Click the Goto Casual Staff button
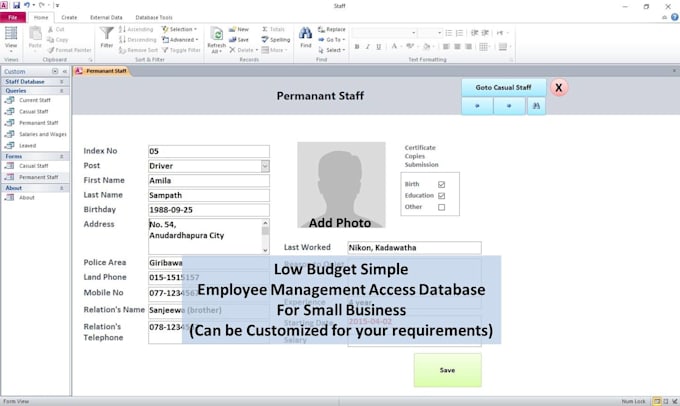680x406 pixels. tap(503, 87)
